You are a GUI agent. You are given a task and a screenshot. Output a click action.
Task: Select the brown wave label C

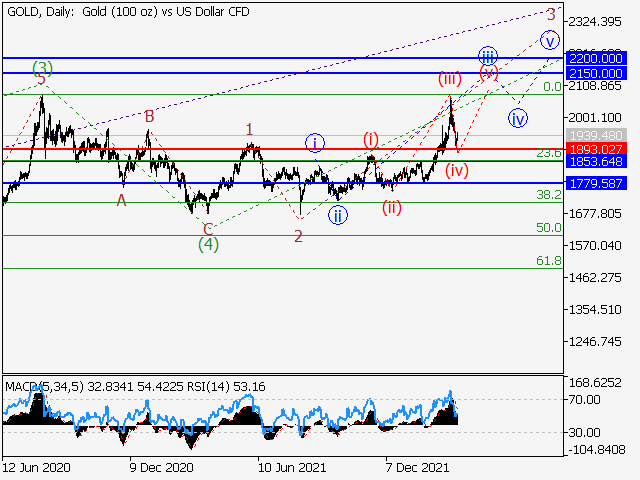pyautogui.click(x=208, y=229)
